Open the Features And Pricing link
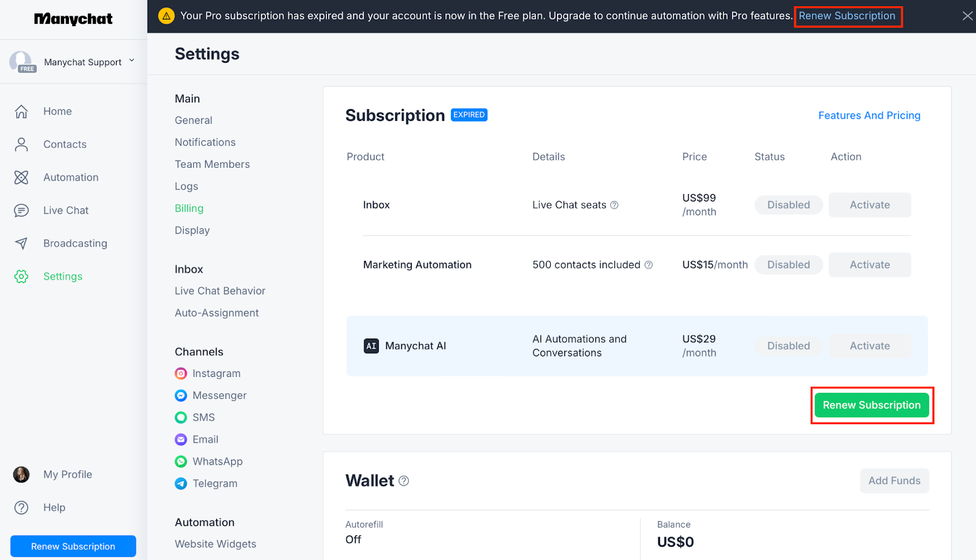976x560 pixels. coord(869,115)
